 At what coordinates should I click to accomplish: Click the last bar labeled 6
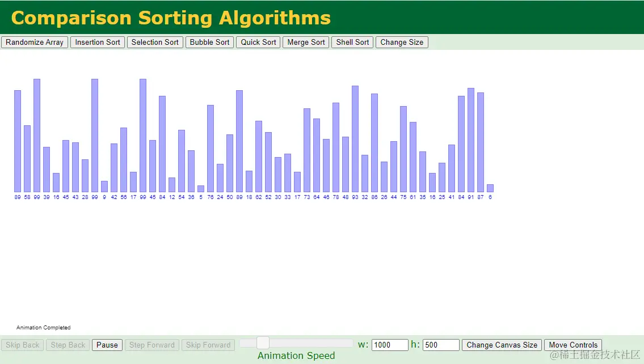tap(490, 188)
